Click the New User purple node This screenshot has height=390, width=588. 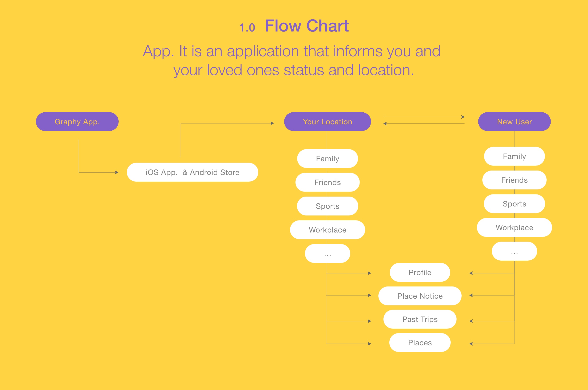tap(514, 122)
